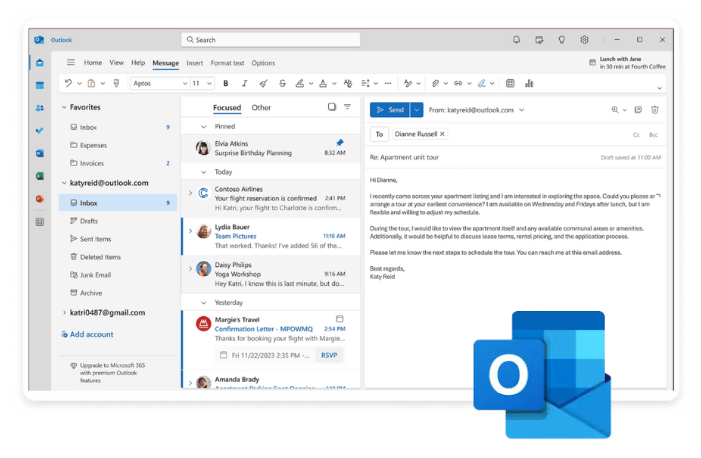Open the More apps grid icon

point(40,222)
